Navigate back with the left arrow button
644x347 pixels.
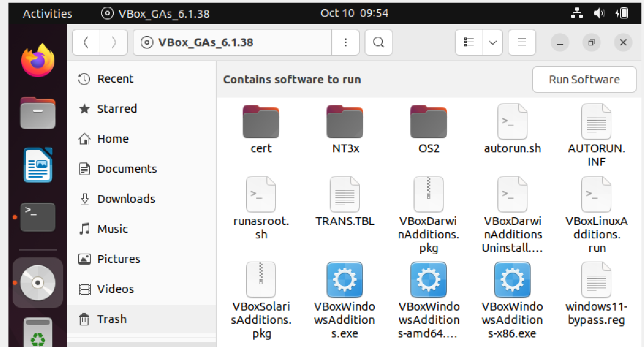point(86,42)
